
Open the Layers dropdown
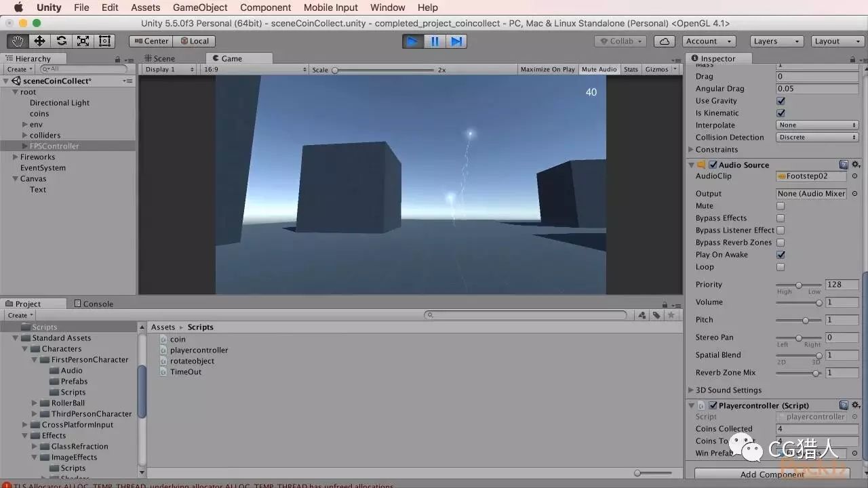click(x=776, y=41)
